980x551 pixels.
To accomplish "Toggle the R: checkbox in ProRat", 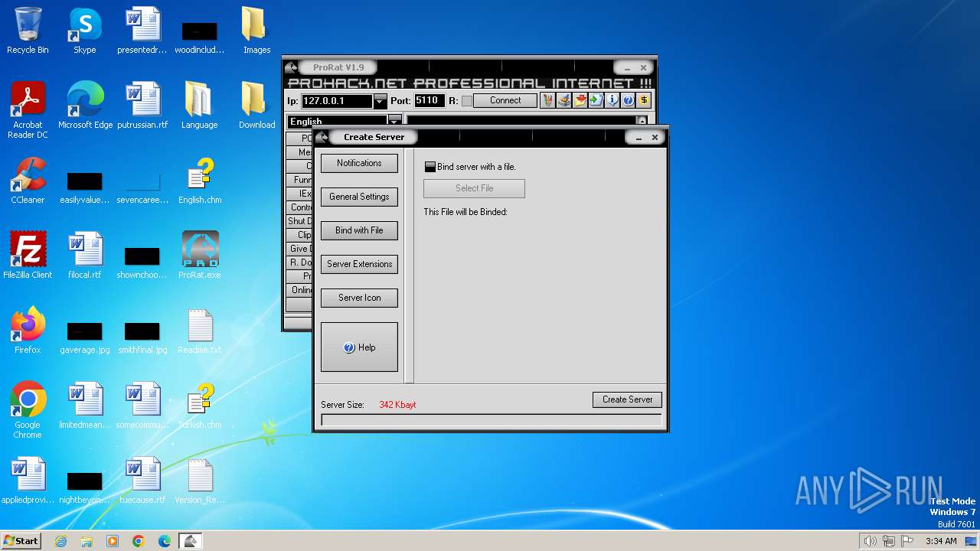I will point(467,101).
